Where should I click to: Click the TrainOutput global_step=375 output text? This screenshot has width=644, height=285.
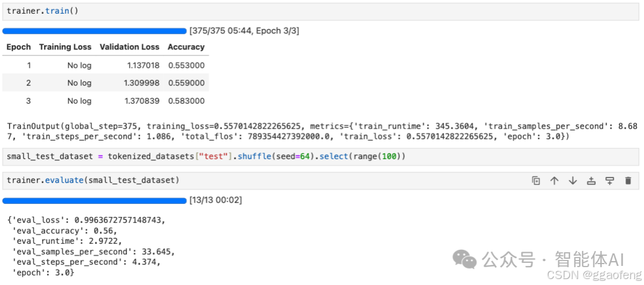[x=323, y=131]
